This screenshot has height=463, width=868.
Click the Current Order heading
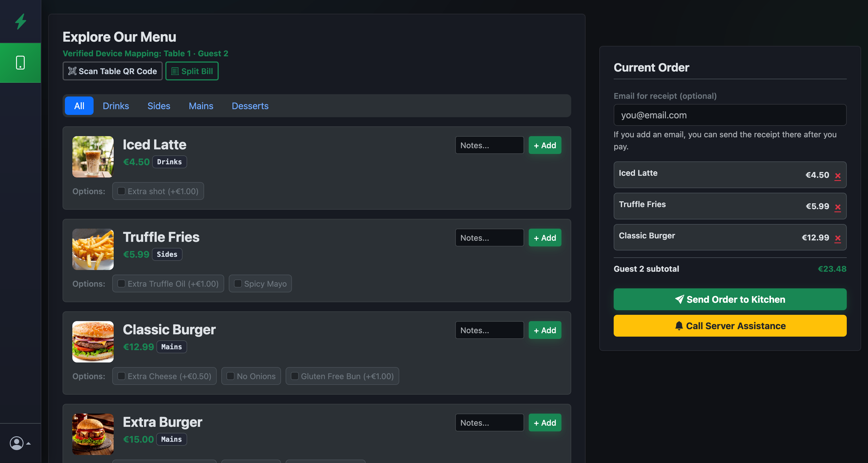pos(651,67)
